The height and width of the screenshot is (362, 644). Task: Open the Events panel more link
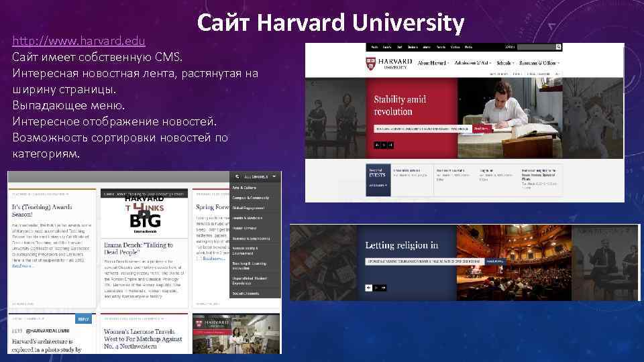(x=378, y=186)
